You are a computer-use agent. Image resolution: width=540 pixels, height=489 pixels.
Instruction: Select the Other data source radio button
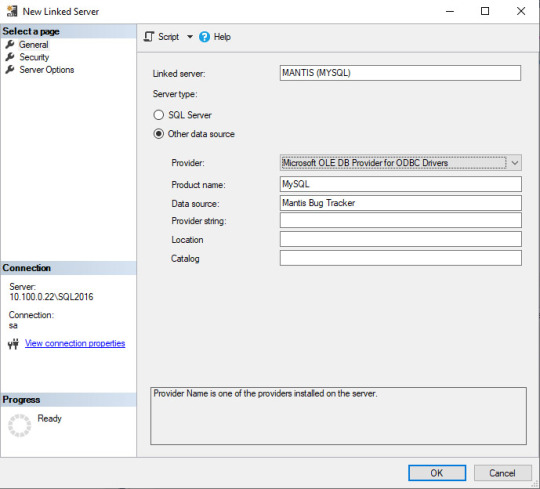coord(158,134)
